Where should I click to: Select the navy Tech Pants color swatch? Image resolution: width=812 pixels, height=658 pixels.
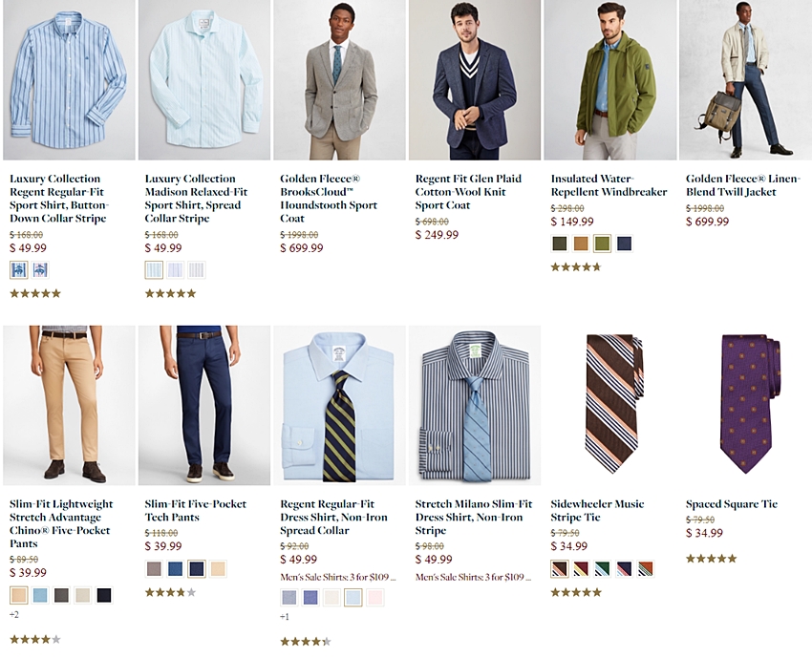[x=197, y=568]
